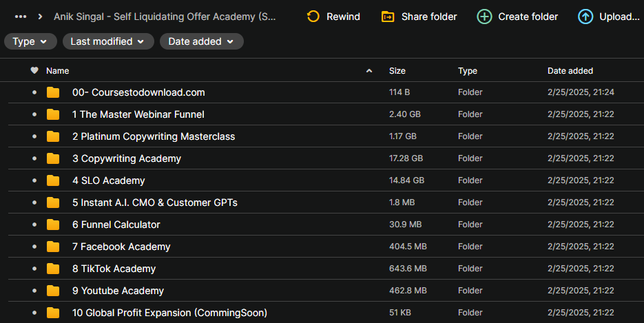Click folder icon of 9 Youtube Academy
Screen dimensions: 644x323
tap(53, 291)
